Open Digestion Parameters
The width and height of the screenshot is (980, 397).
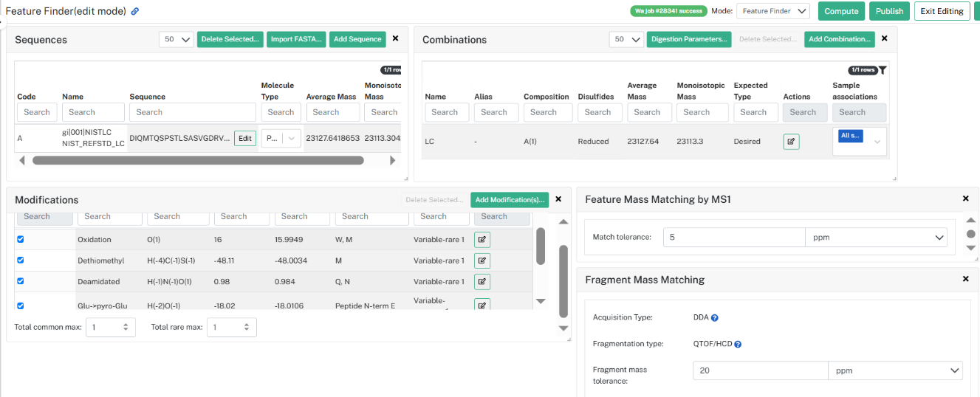tap(689, 39)
